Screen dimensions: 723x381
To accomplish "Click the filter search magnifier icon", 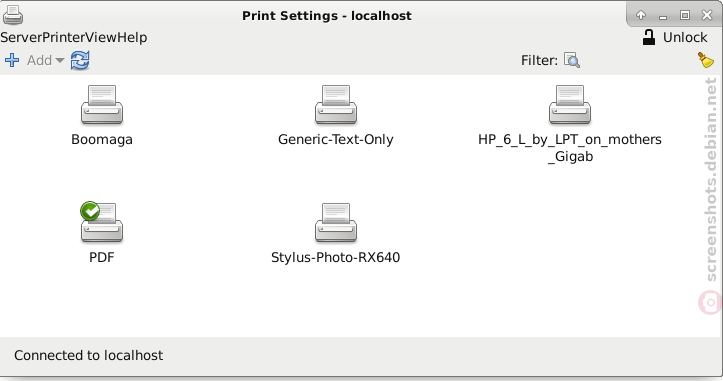I will click(572, 60).
